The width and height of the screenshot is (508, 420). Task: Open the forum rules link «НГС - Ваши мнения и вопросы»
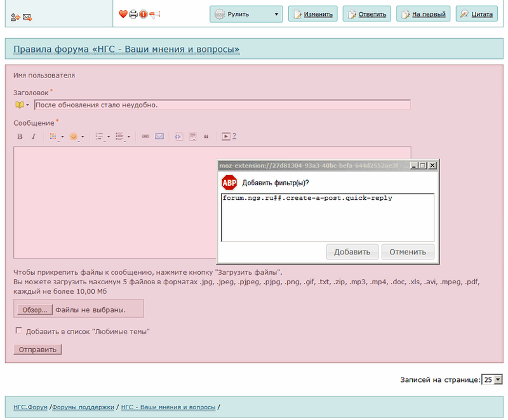point(126,49)
